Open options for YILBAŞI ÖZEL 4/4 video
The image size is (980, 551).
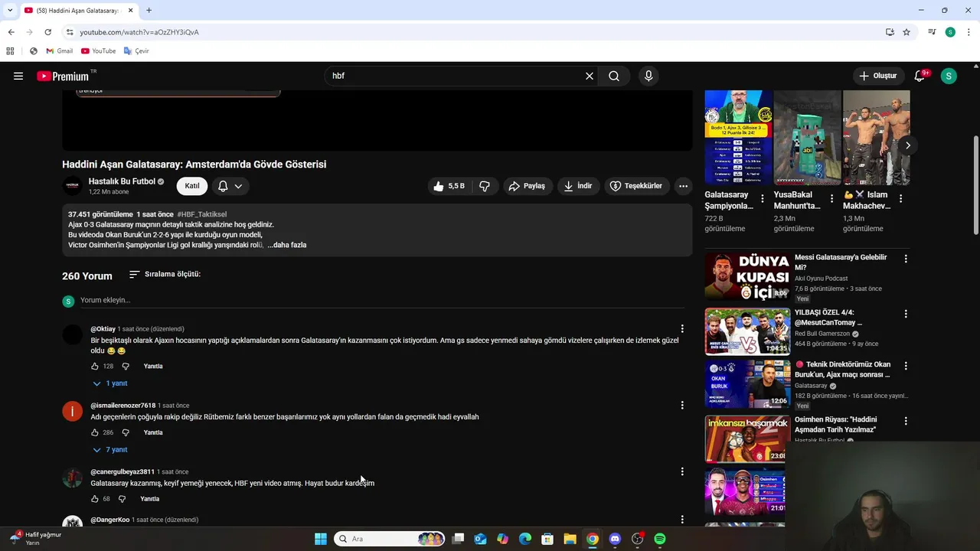[x=906, y=315]
